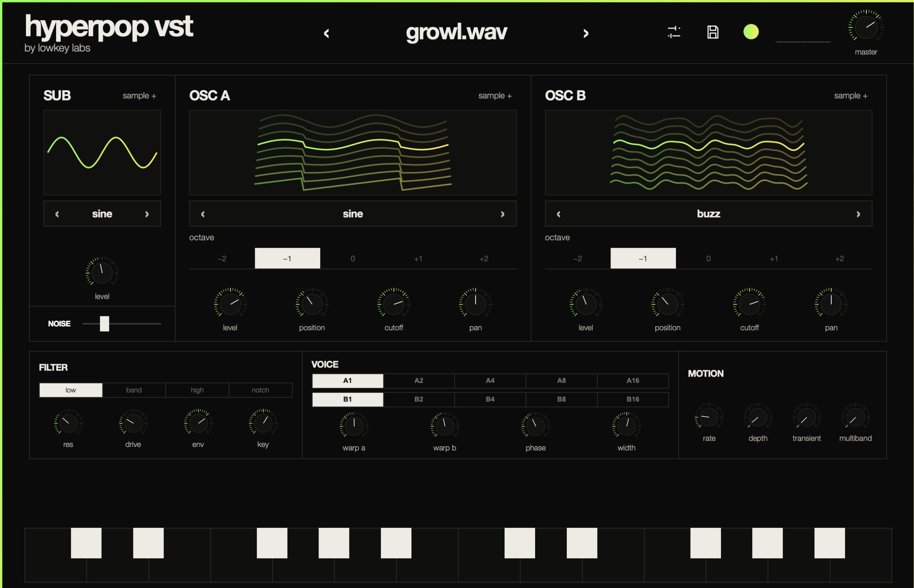Click the voice width knob
The width and height of the screenshot is (914, 588).
(626, 426)
